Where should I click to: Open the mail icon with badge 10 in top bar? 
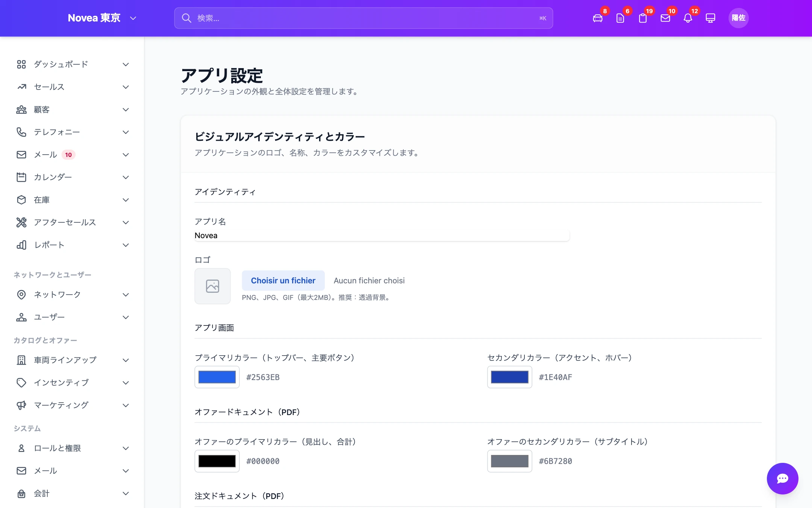665,18
